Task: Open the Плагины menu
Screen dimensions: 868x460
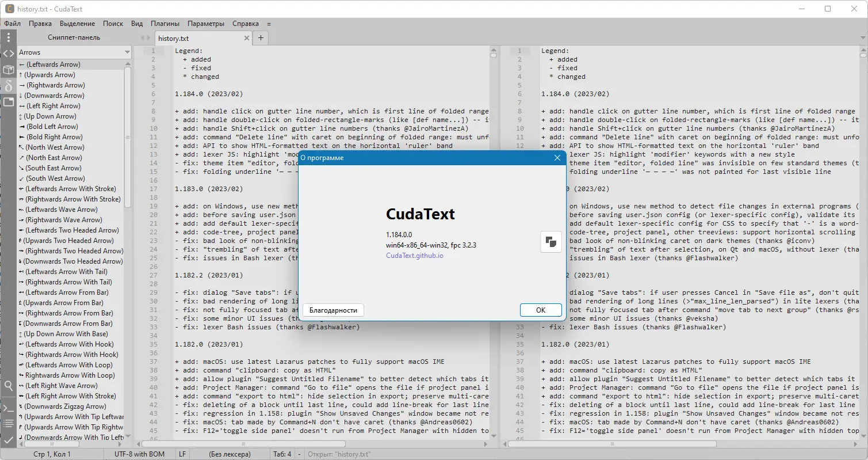Action: pos(165,24)
